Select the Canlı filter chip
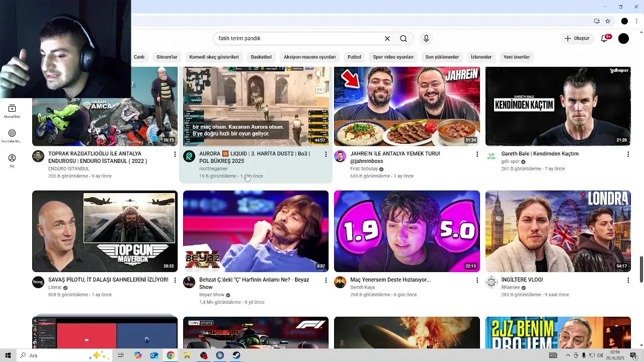 coord(139,57)
